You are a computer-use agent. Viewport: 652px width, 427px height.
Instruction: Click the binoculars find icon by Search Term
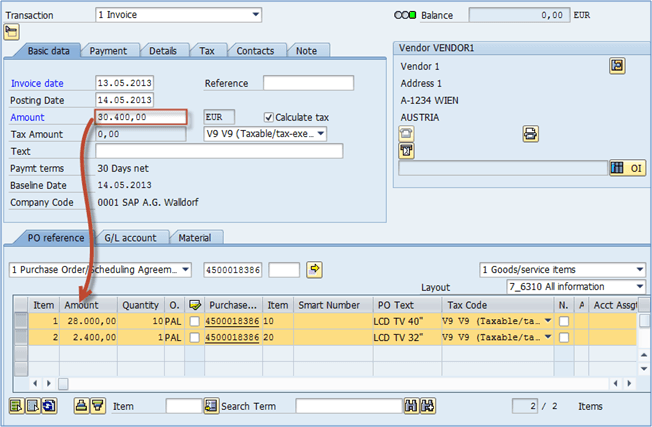click(x=411, y=405)
